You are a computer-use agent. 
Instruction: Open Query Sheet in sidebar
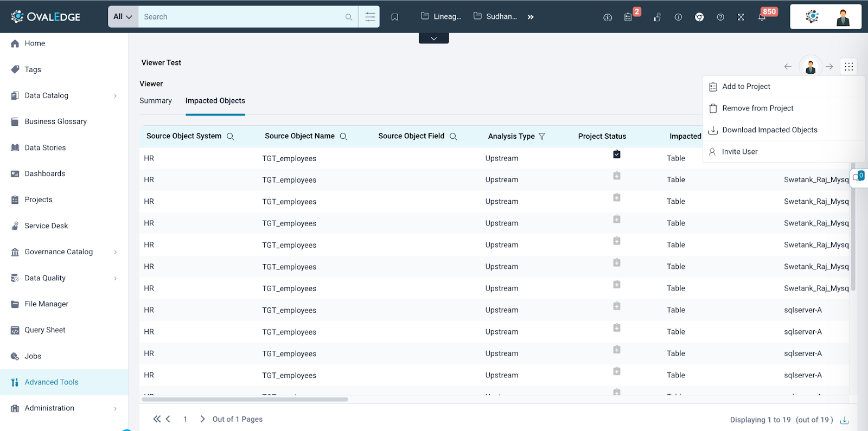click(44, 330)
